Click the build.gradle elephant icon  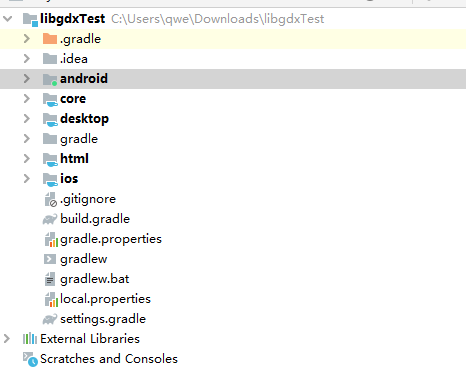coord(50,219)
